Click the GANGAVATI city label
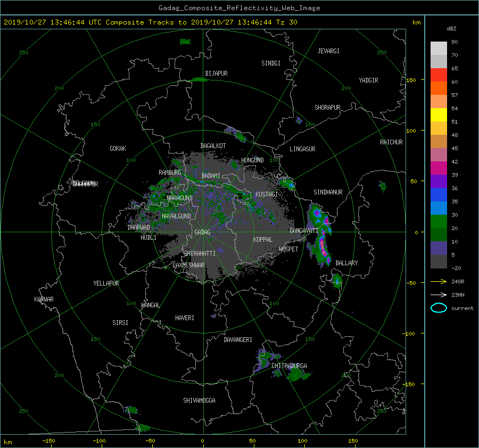The image size is (479, 448). pos(304,231)
